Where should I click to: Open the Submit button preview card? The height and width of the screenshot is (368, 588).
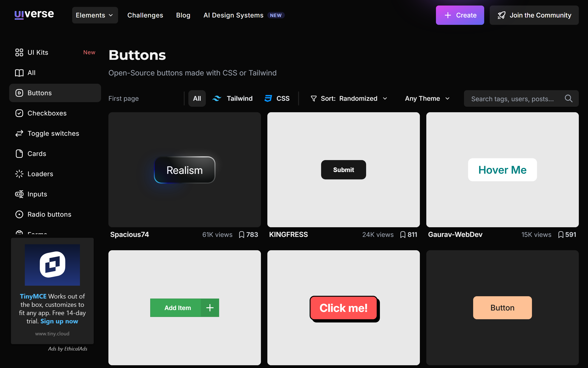[x=344, y=170]
